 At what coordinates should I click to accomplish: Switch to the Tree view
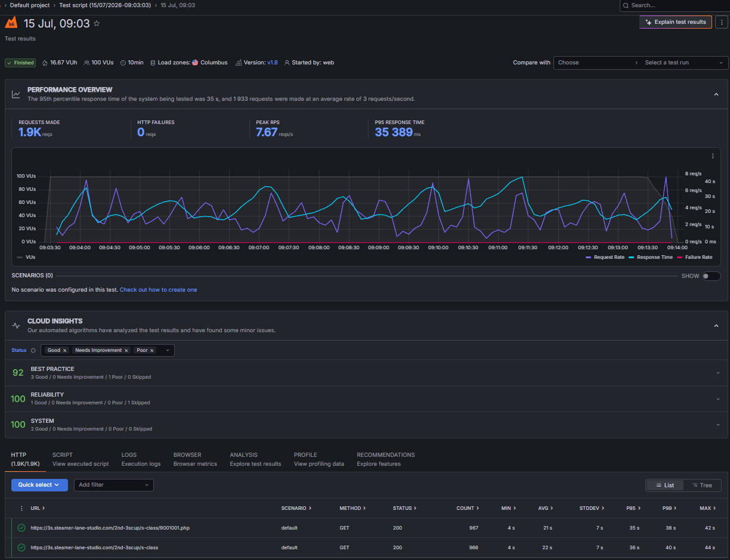pos(702,485)
